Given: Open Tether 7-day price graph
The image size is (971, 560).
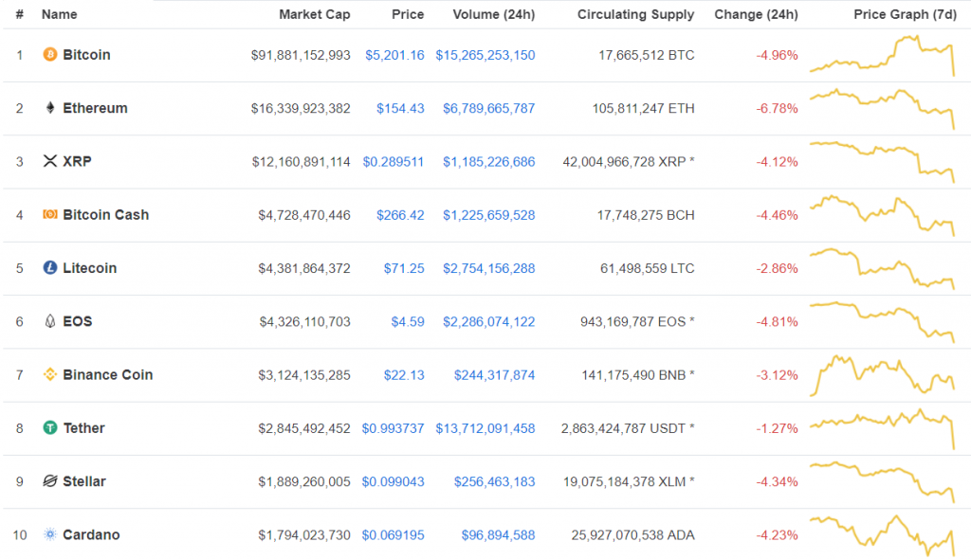Looking at the screenshot, I should (x=883, y=428).
